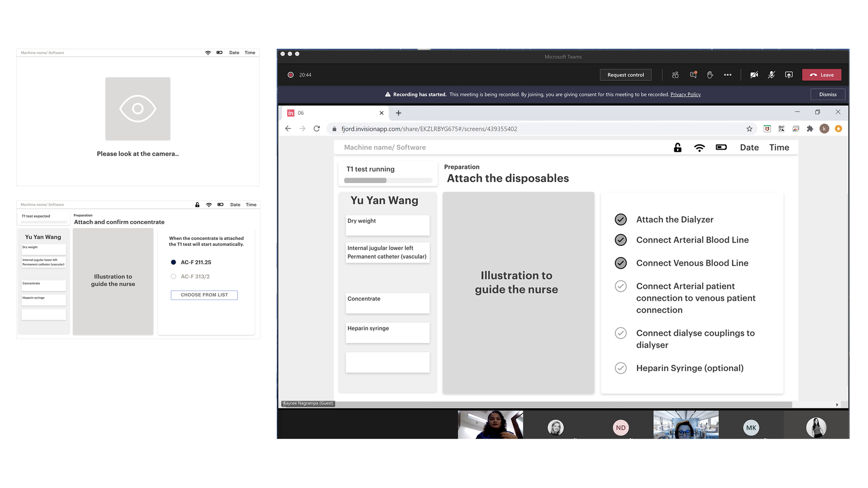The height and width of the screenshot is (488, 868).
Task: Select the participant video with hand gesture
Action: click(x=490, y=425)
